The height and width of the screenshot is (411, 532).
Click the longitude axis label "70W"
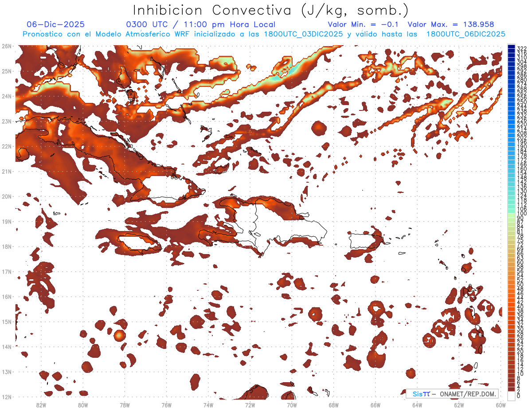tap(292, 405)
